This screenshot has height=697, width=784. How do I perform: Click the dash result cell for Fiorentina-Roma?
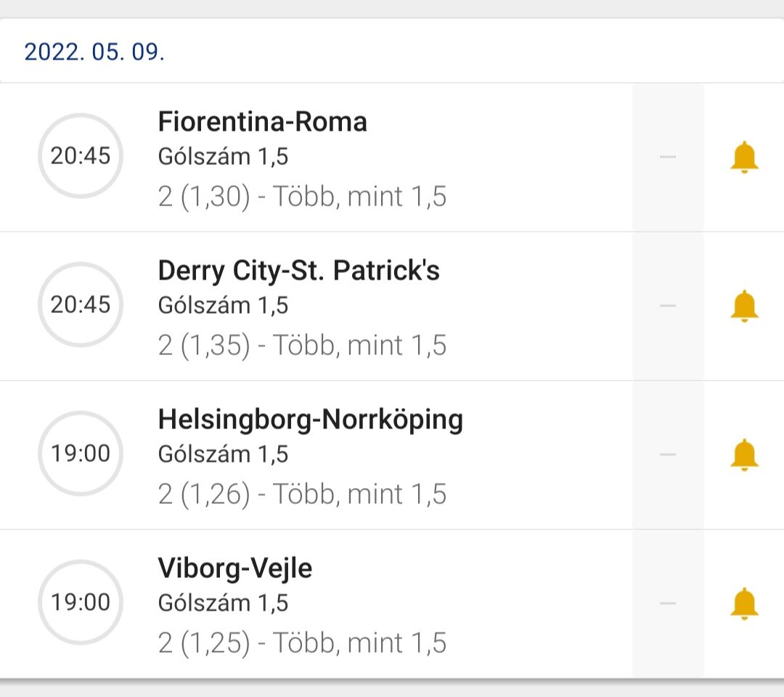[x=668, y=157]
